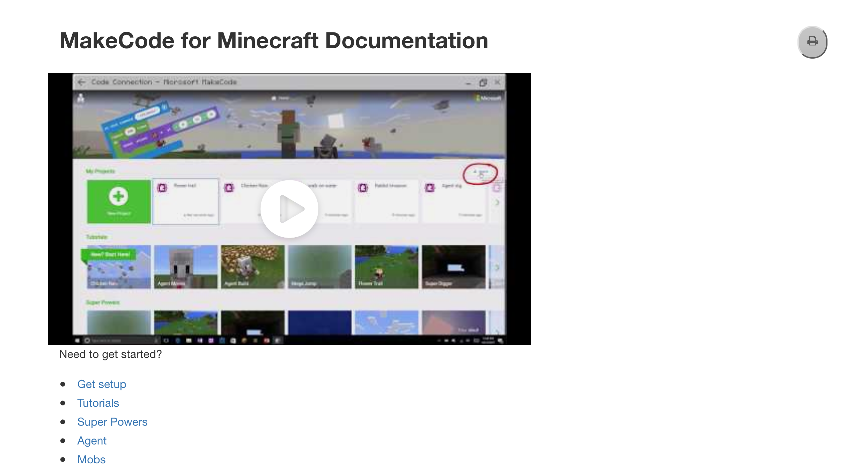Click the print page button
The image size is (868, 471).
coord(812,42)
